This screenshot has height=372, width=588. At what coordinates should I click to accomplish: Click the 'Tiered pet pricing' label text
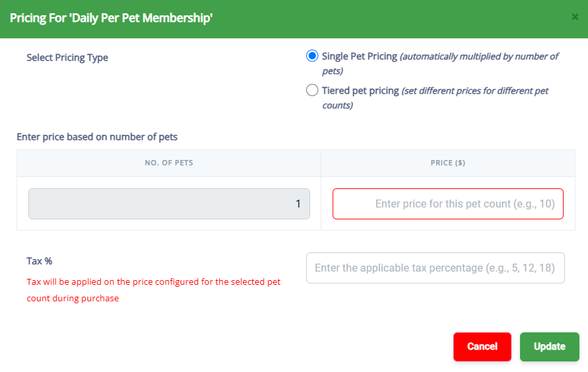(360, 91)
